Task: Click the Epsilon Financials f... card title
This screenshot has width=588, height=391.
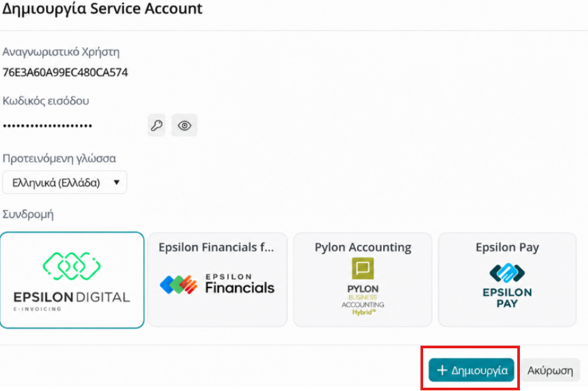Action: click(216, 248)
